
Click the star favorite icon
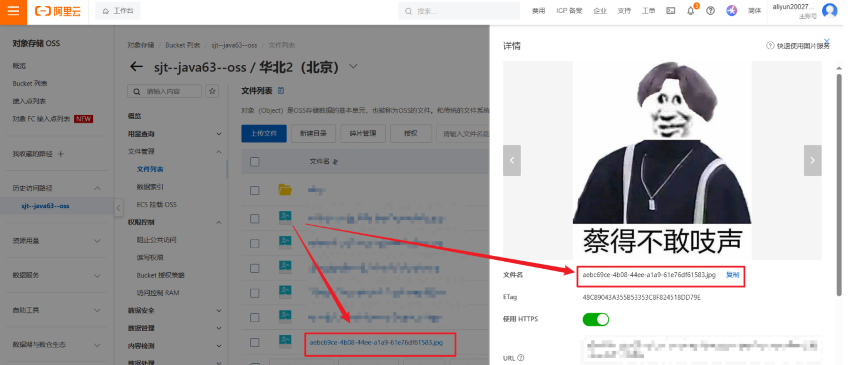213,91
